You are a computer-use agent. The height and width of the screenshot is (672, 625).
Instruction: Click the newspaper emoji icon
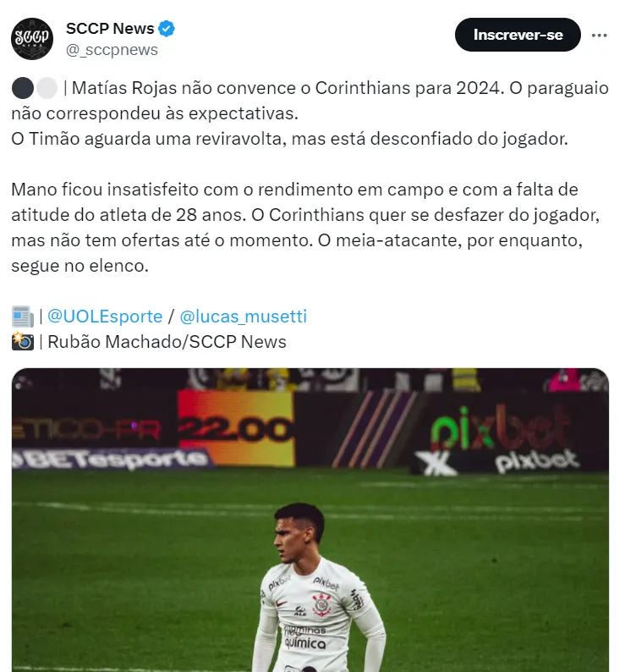[23, 317]
